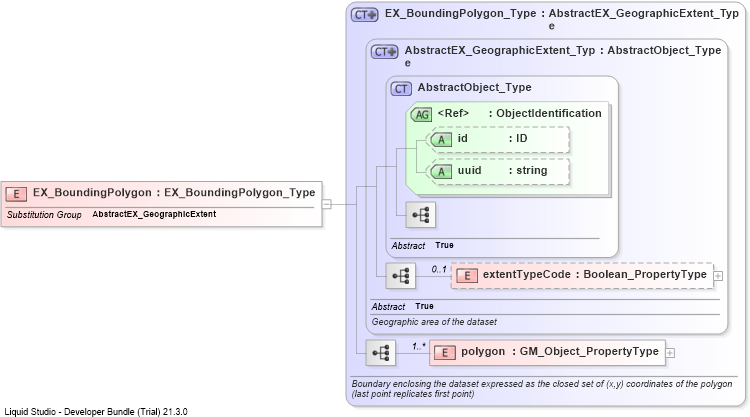Viewport: 750px width, 417px height.
Task: Click the CT icon of AbstractObject_Type
Action: pos(401,88)
